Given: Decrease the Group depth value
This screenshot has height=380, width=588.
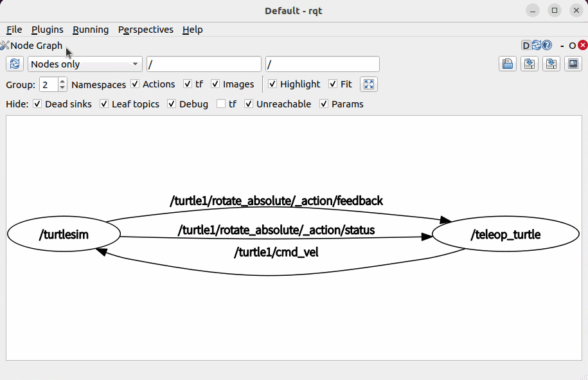Looking at the screenshot, I should 62,88.
